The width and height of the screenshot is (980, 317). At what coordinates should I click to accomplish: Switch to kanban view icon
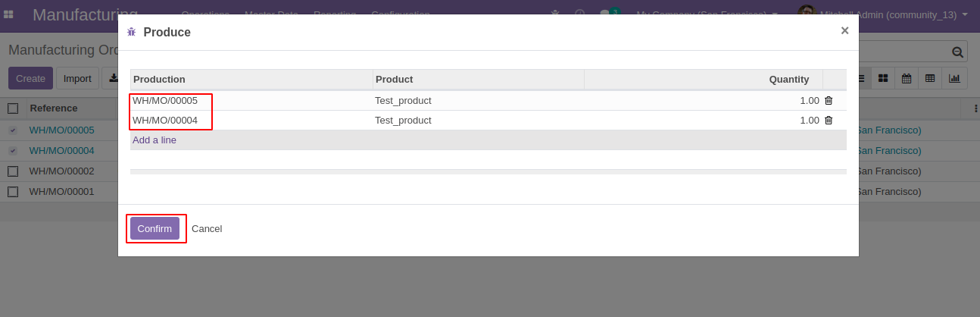[883, 78]
